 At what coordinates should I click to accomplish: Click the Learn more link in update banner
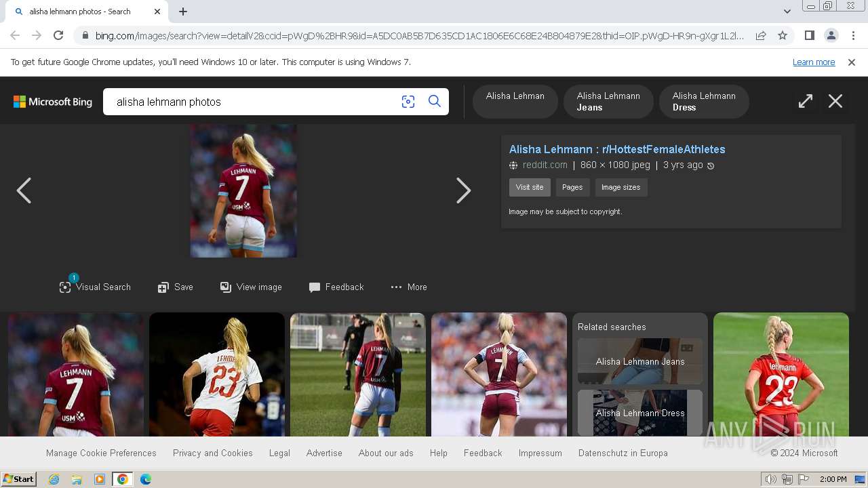click(x=814, y=62)
